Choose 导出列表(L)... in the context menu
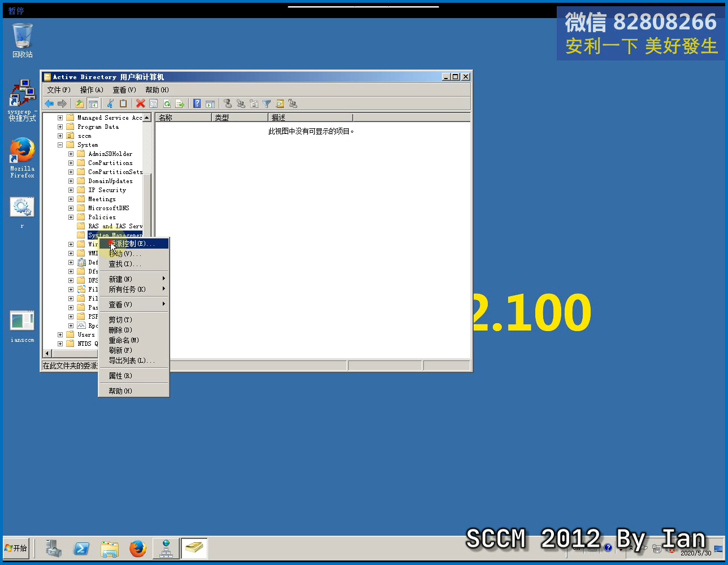Image resolution: width=728 pixels, height=565 pixels. [x=134, y=360]
